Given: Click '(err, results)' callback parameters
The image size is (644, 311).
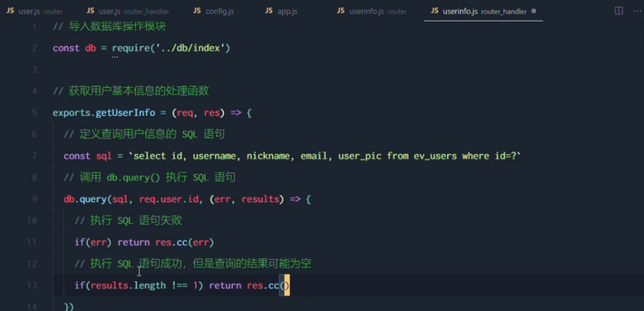Looking at the screenshot, I should coord(246,199).
